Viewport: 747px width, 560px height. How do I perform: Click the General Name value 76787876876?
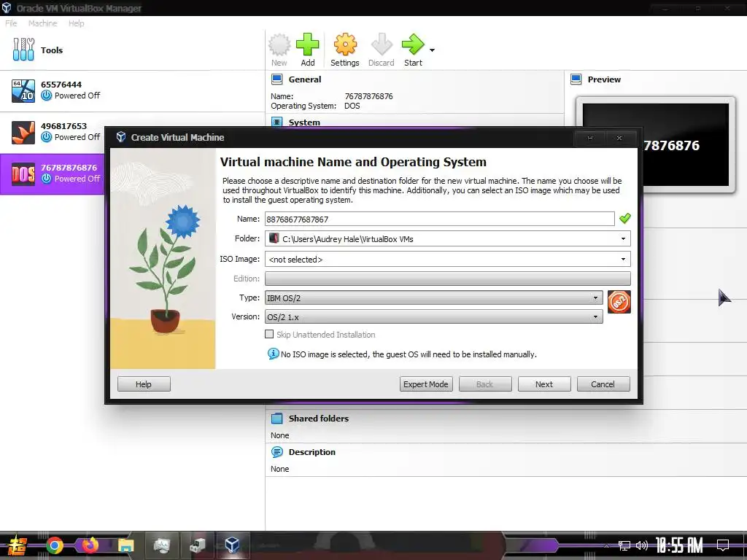point(368,96)
